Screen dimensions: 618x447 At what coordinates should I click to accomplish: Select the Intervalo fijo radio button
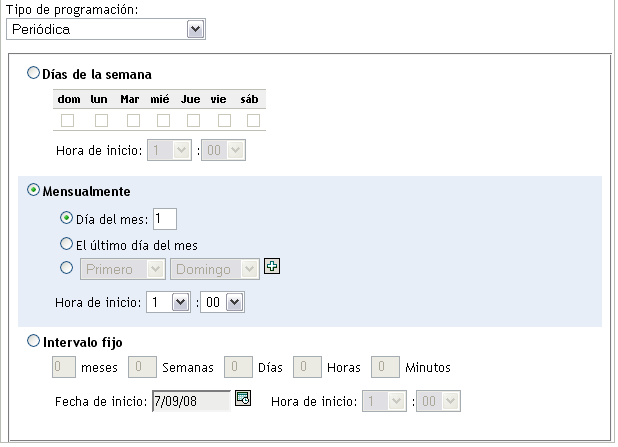[x=36, y=341]
